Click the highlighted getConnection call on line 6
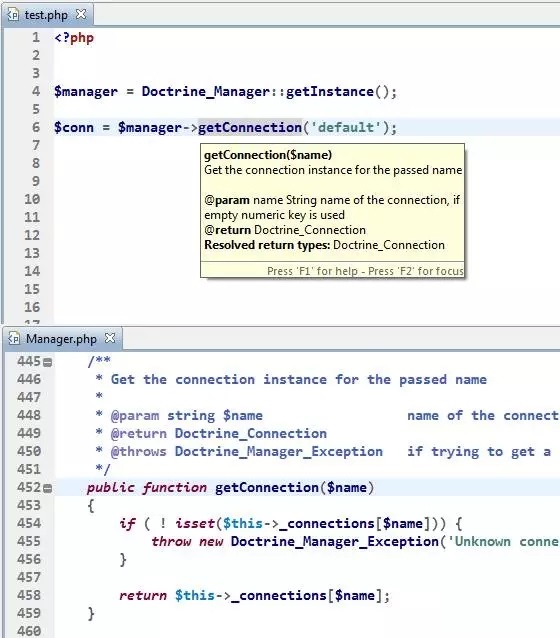Image resolution: width=560 pixels, height=638 pixels. click(x=250, y=127)
